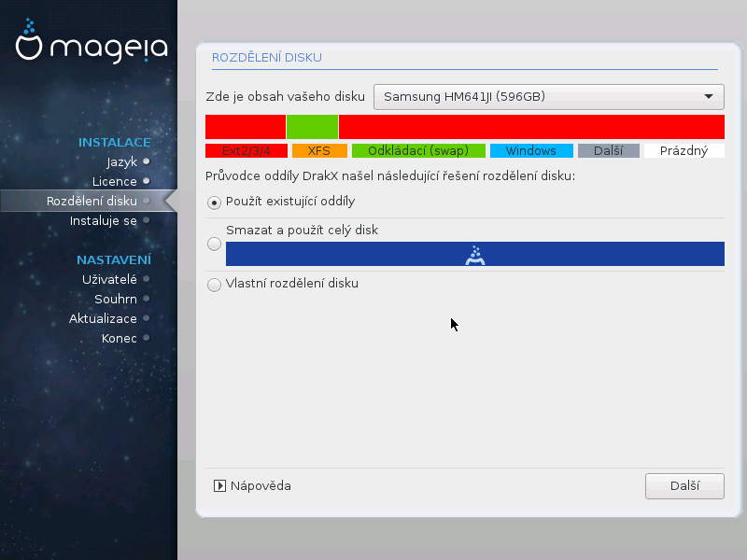Click the status dot beside Jazyk
Viewport: 747px width, 560px height.
147,161
